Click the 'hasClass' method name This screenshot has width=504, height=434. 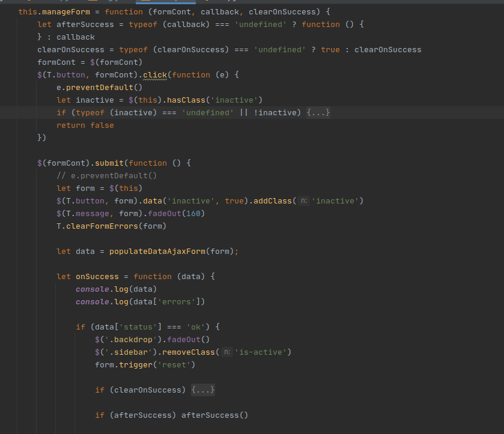point(186,100)
